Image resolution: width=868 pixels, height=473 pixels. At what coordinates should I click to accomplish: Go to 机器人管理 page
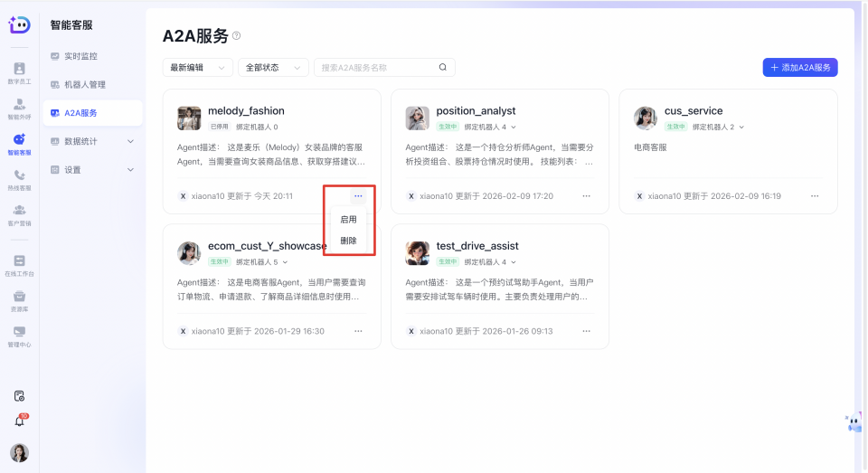[x=84, y=84]
